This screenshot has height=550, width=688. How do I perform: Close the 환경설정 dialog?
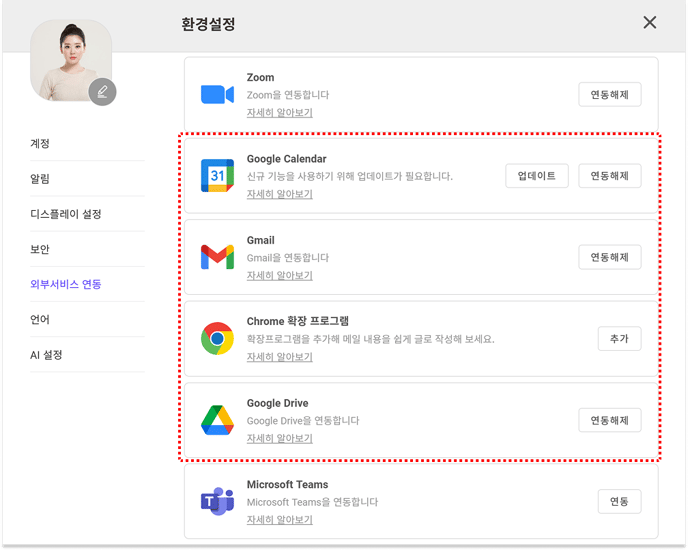click(x=649, y=22)
